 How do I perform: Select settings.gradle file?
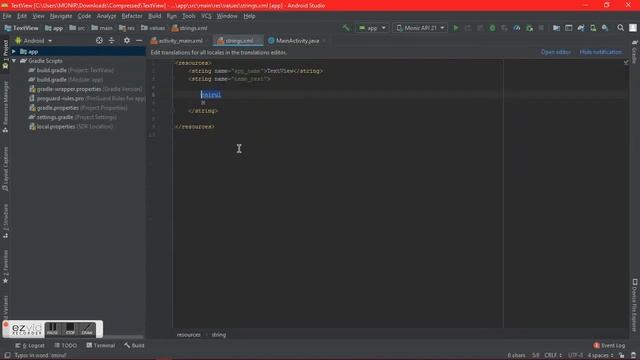click(x=72, y=117)
